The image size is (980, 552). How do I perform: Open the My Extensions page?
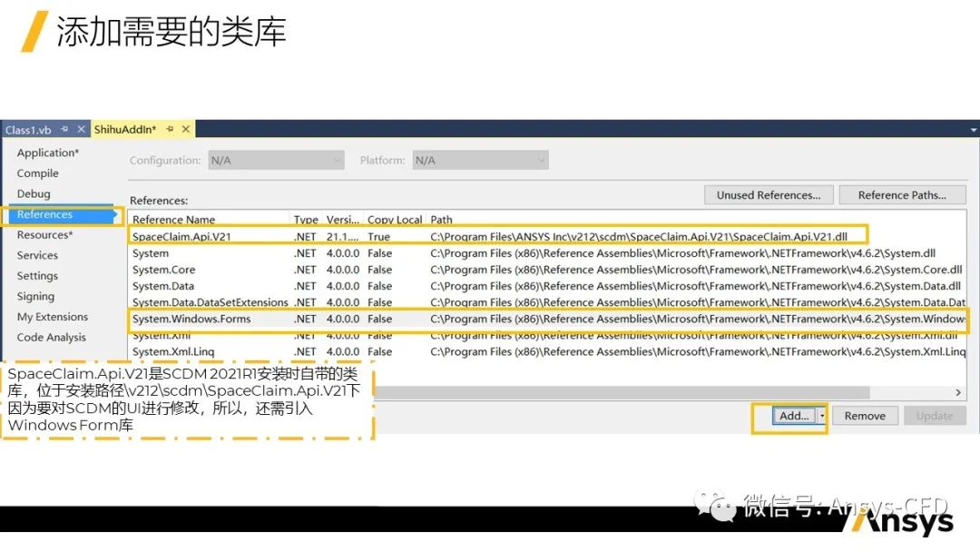point(53,317)
